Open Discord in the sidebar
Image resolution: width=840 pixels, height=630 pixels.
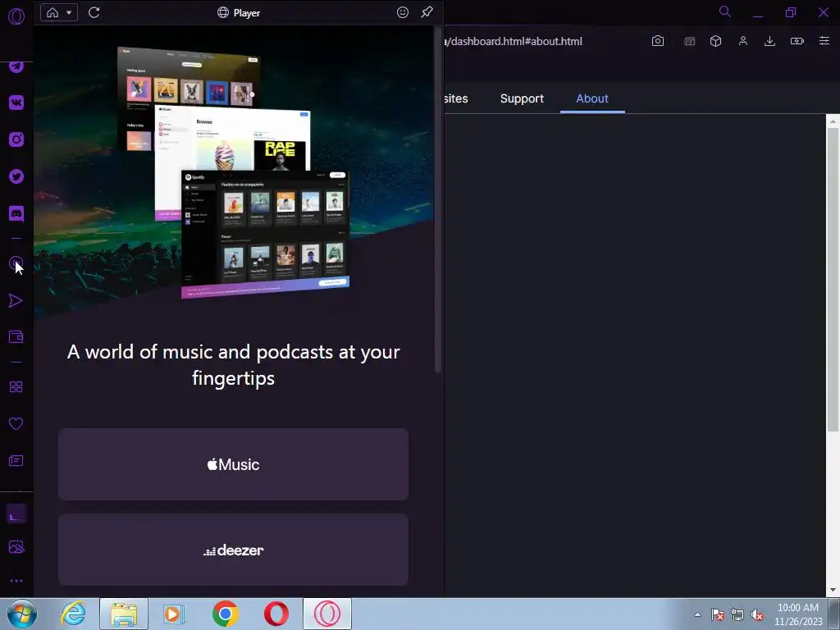16,214
